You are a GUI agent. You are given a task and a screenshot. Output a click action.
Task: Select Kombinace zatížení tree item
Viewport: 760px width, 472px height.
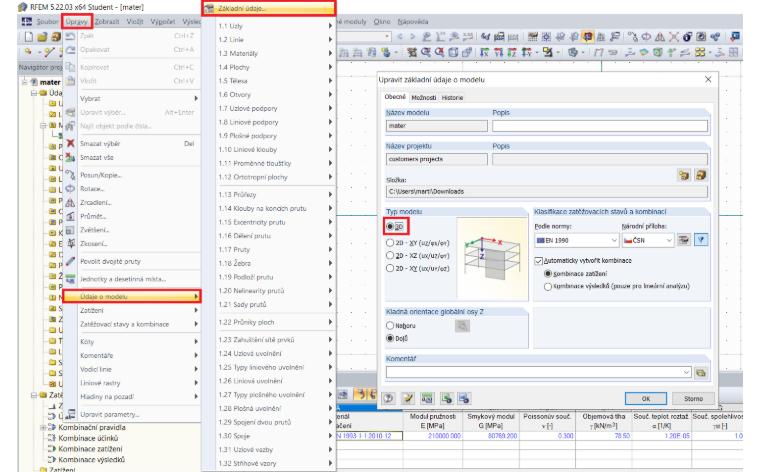pyautogui.click(x=90, y=449)
